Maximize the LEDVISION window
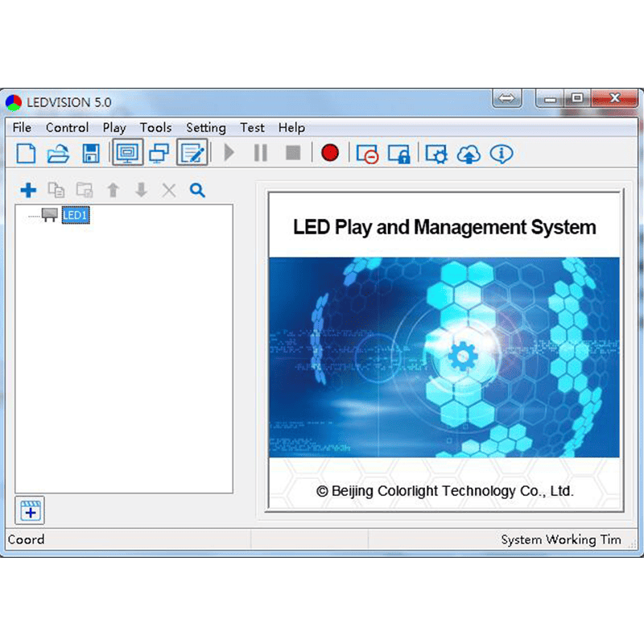Screen dimensions: 644x644 577,98
